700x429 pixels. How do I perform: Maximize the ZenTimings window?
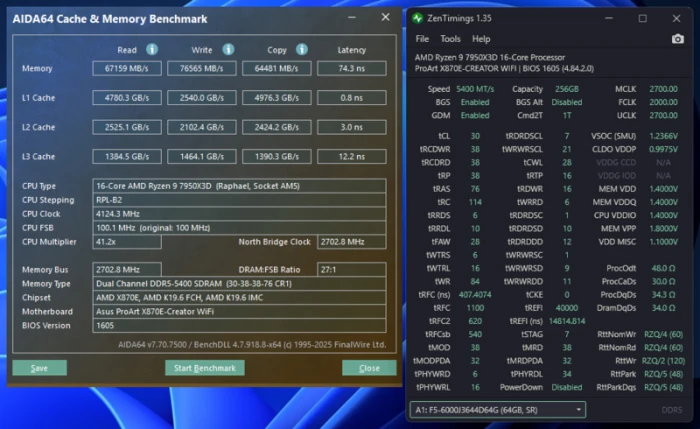(642, 18)
